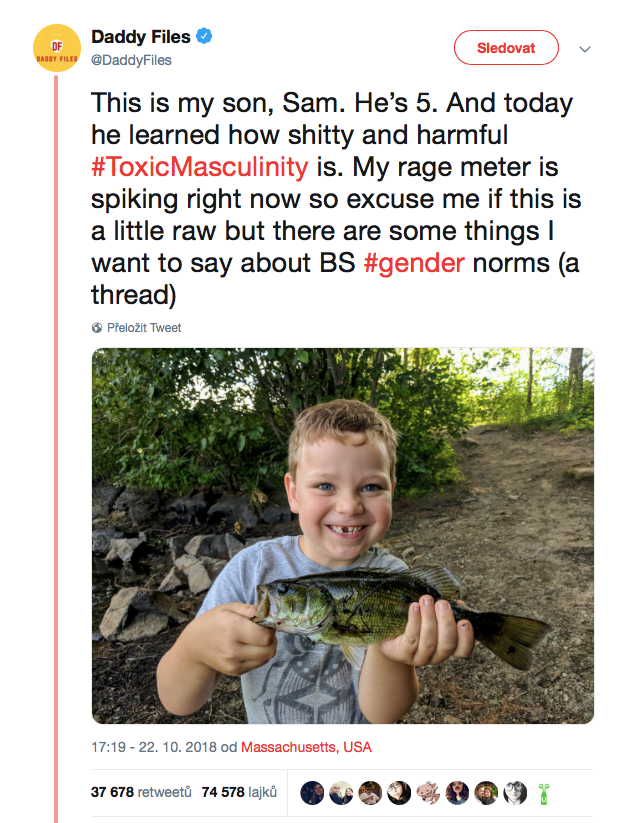Open the @DaddyFiles handle

coord(131,60)
